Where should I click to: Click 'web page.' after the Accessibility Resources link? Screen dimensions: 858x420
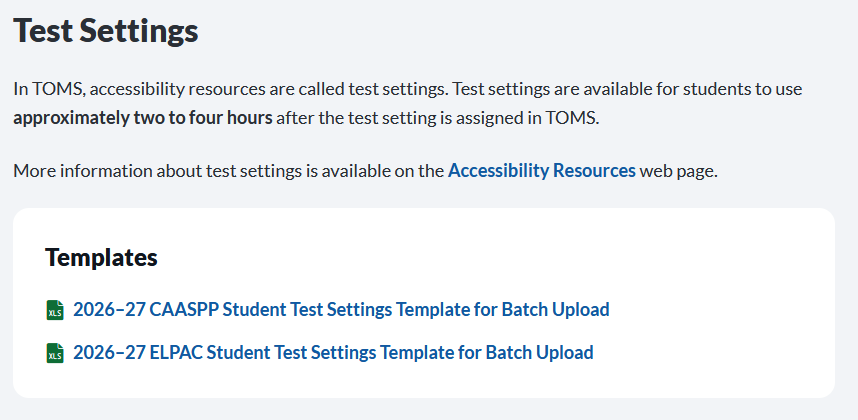pyautogui.click(x=679, y=171)
